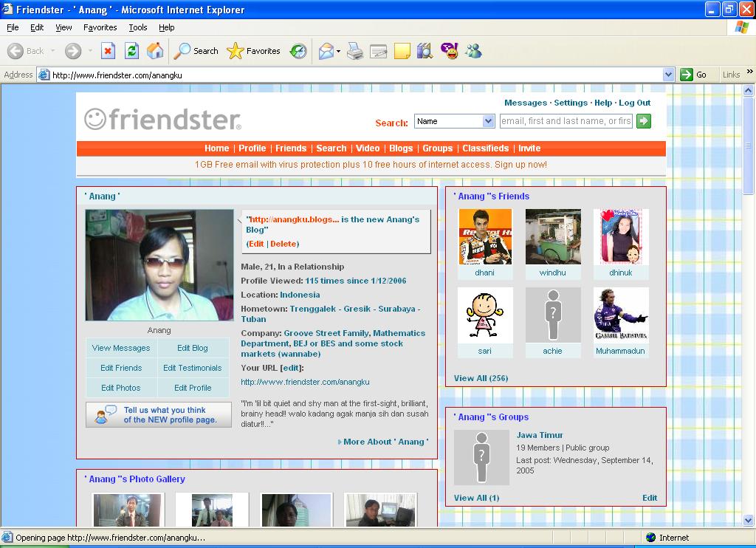Open the Blogs tab in Friendster navigation
Screen dimensions: 756x548
coord(401,148)
